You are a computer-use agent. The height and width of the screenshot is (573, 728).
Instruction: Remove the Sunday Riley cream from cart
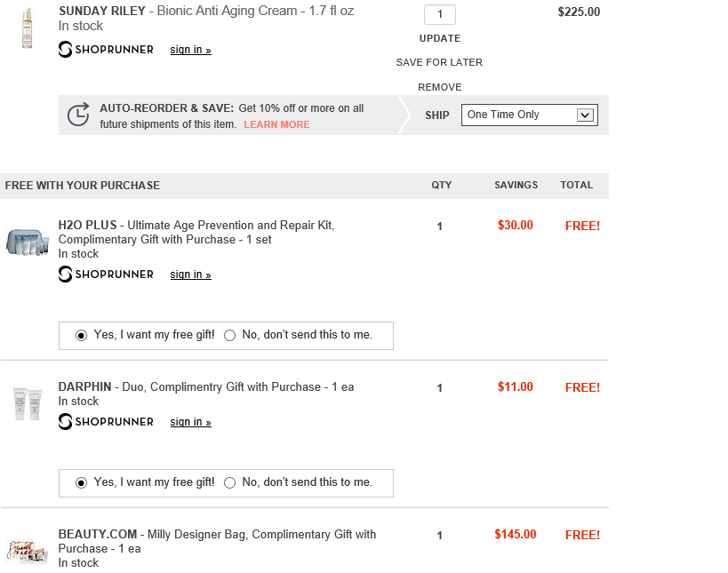[440, 87]
